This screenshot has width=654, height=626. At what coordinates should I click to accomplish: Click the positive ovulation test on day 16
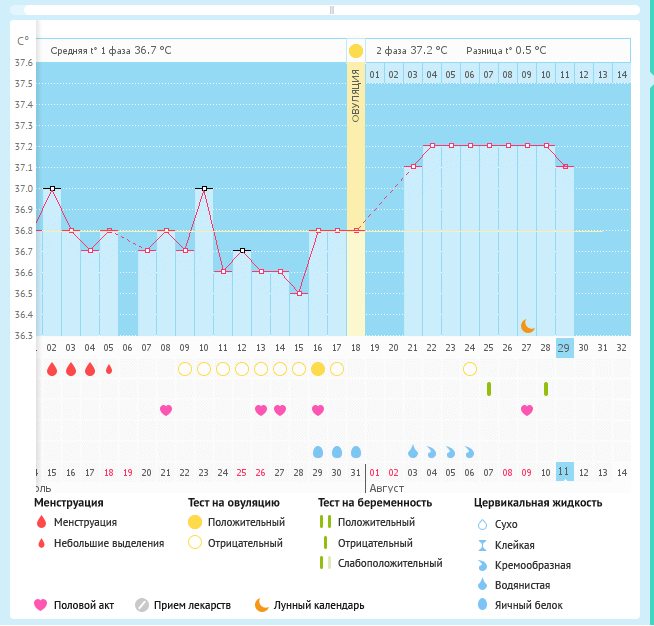coord(318,369)
